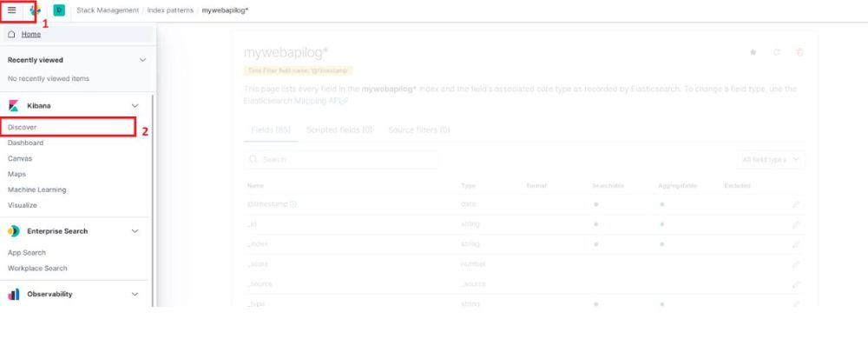Collapse the Enterprise Search section chevron
868x339 pixels.
coord(135,231)
